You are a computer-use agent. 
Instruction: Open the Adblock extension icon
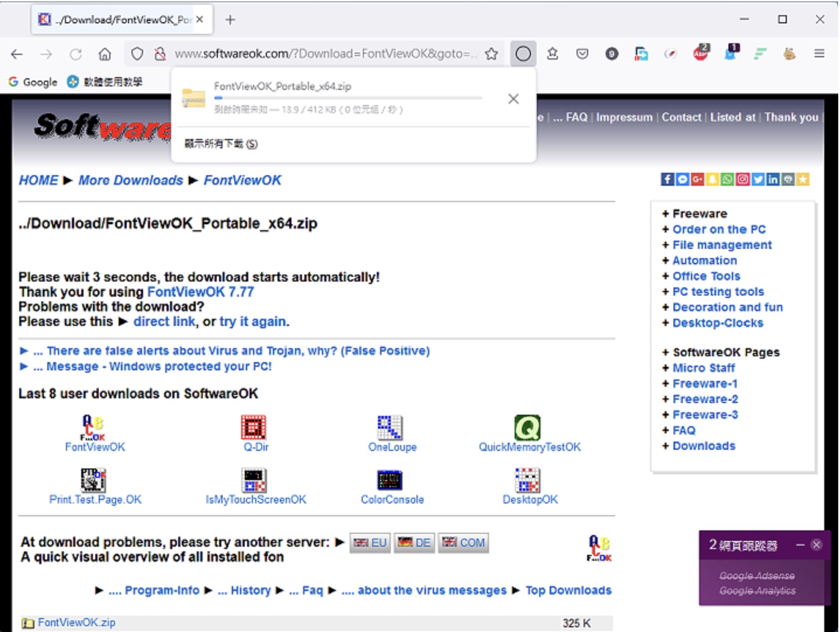pyautogui.click(x=701, y=53)
